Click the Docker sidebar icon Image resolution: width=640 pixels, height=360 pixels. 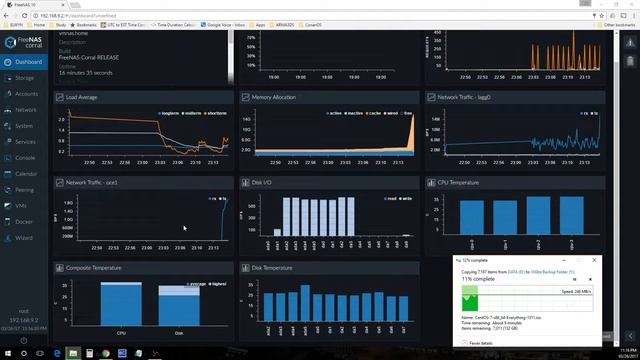(x=8, y=222)
